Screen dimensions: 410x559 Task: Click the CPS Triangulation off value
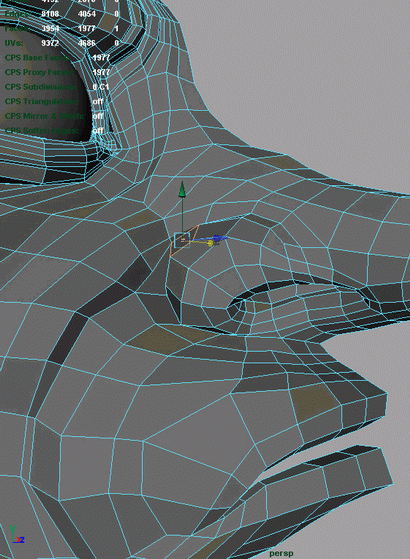click(98, 102)
